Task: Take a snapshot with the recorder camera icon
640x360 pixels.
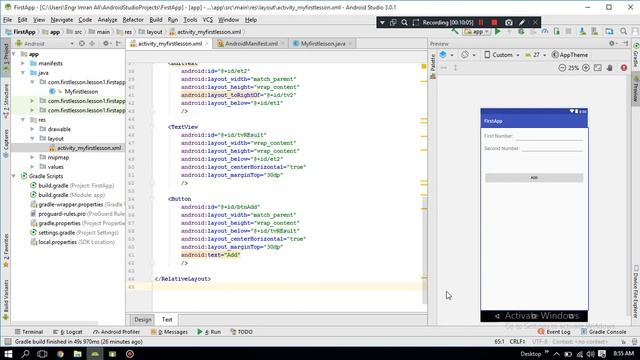Action: [x=509, y=22]
